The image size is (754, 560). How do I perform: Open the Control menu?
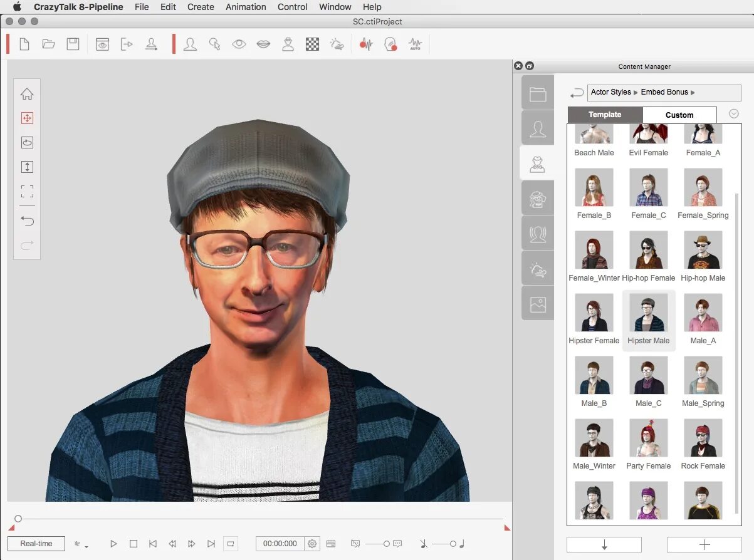coord(292,7)
